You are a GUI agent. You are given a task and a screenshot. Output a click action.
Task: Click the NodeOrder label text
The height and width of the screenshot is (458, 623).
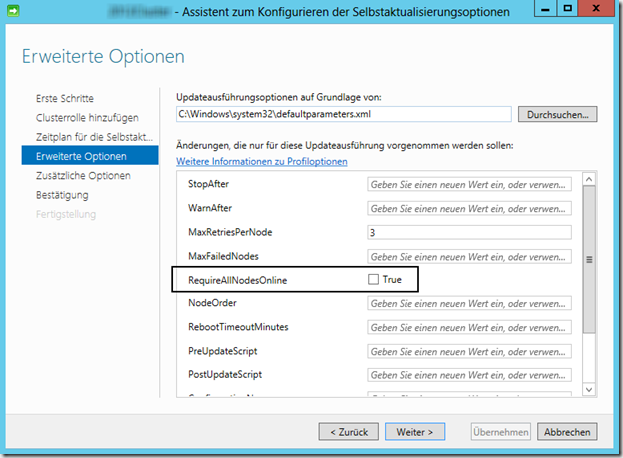tap(212, 303)
